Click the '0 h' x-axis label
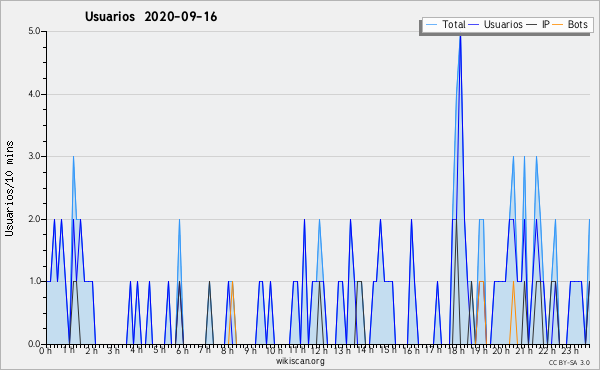 coord(45,351)
